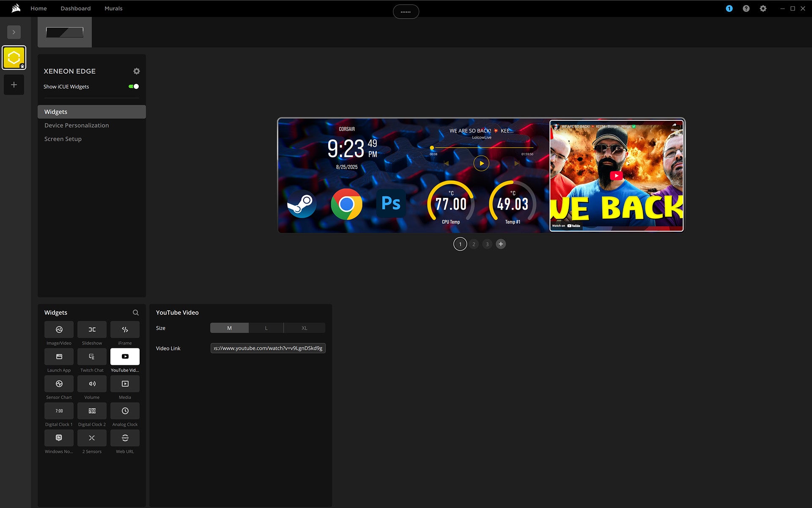This screenshot has height=508, width=812.
Task: Click the media progress slider on preview
Action: click(482, 148)
